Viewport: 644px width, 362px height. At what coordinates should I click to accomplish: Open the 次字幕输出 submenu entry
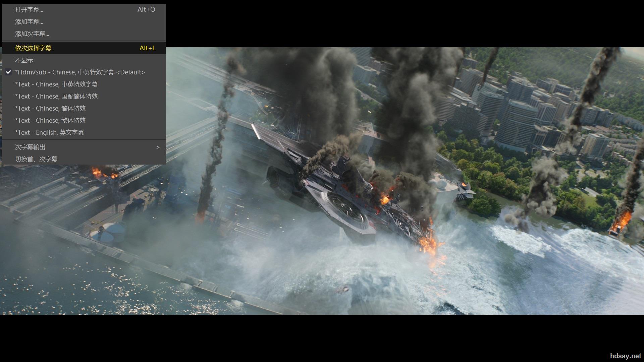[x=30, y=147]
